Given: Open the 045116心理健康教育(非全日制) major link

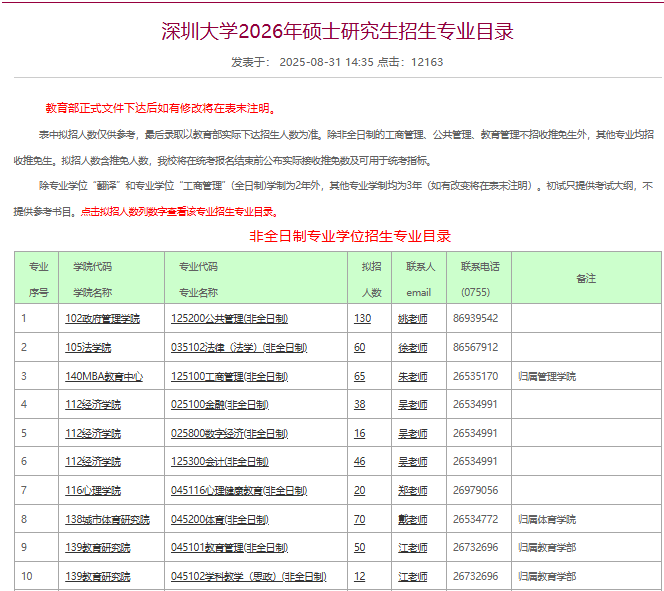Looking at the screenshot, I should click(x=239, y=490).
